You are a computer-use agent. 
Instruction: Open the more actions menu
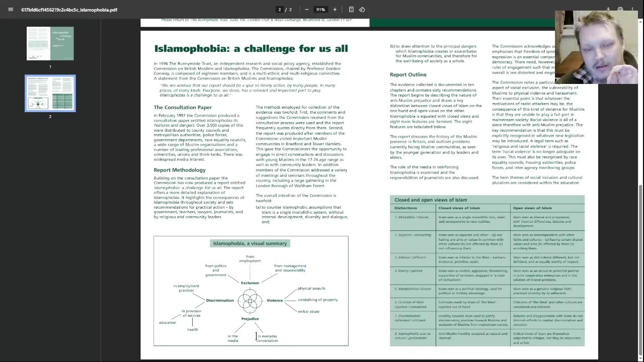click(632, 10)
